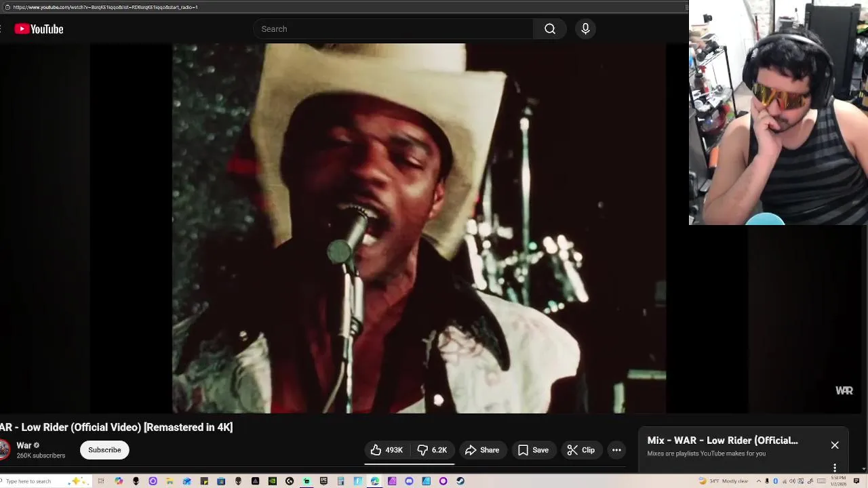Open network status tray icon
868x488 pixels.
(785, 481)
